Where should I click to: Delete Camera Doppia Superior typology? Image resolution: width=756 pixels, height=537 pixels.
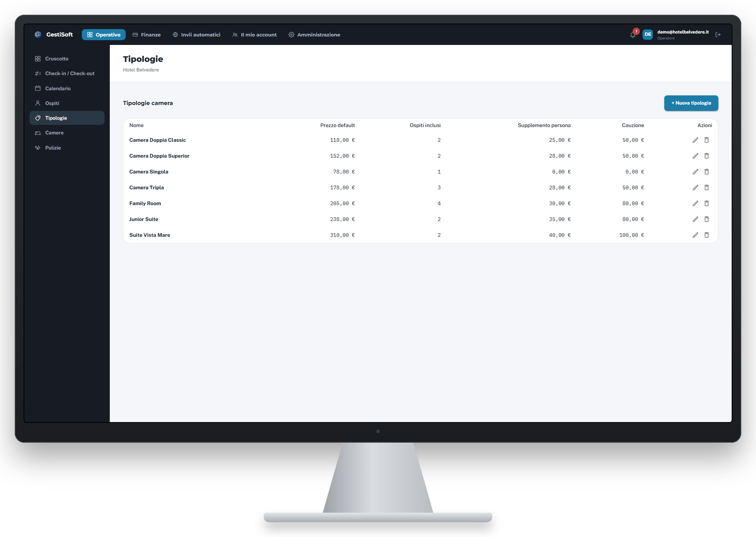tap(707, 156)
